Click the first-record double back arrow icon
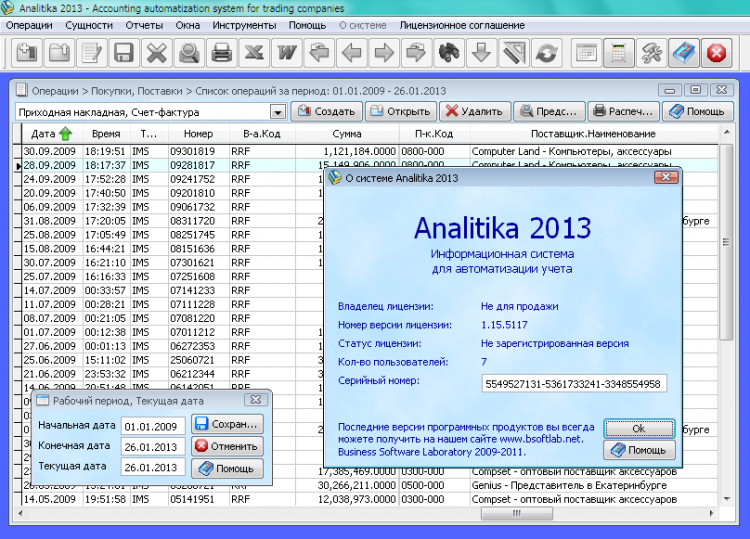 [319, 53]
